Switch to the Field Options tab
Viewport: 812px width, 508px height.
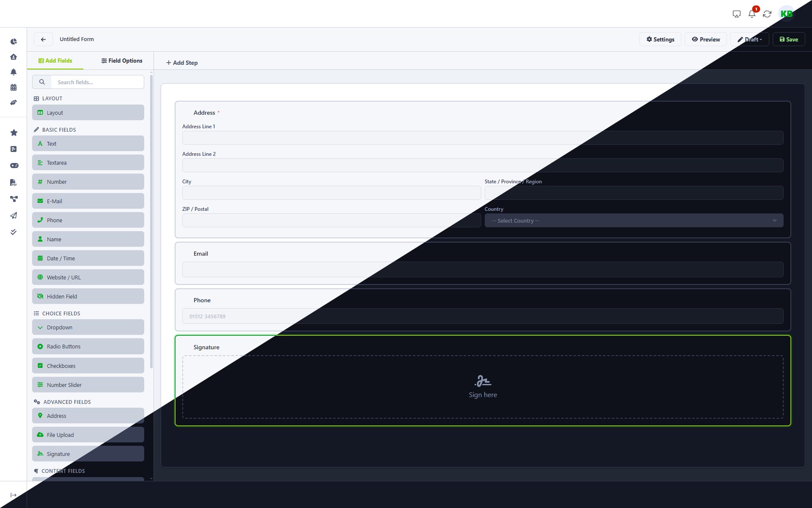coord(121,61)
